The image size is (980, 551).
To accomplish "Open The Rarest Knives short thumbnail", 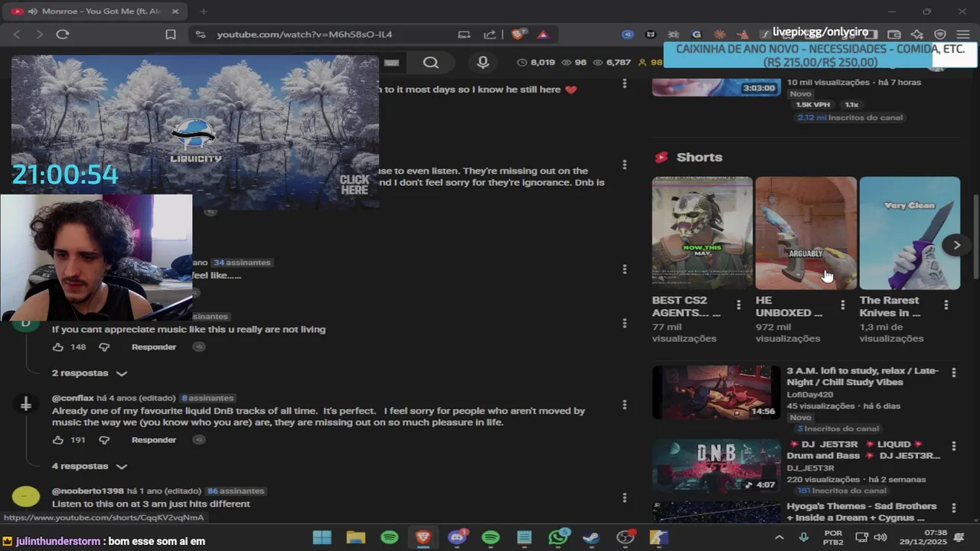I will pyautogui.click(x=910, y=233).
